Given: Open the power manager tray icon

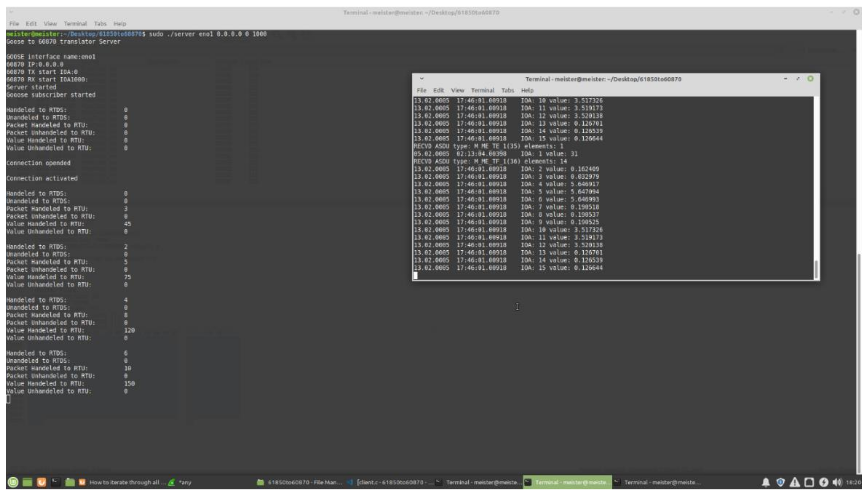Looking at the screenshot, I should coord(823,482).
